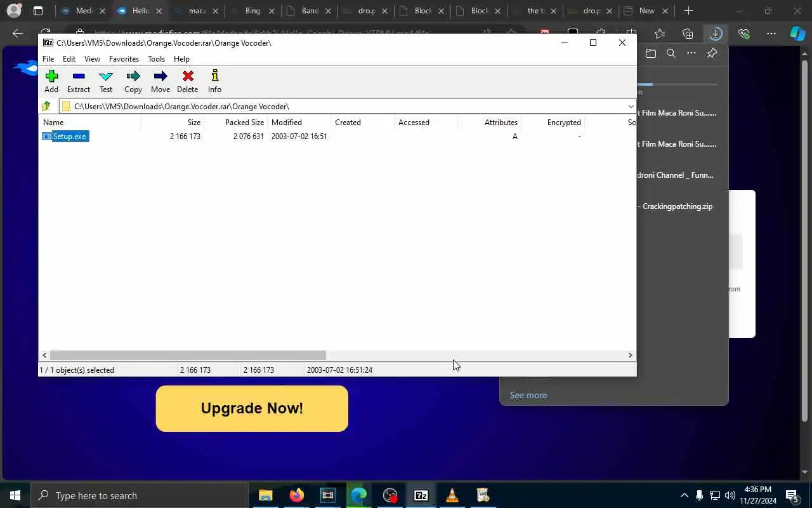
Task: Open 7-Zip taskbar icon
Action: click(421, 496)
